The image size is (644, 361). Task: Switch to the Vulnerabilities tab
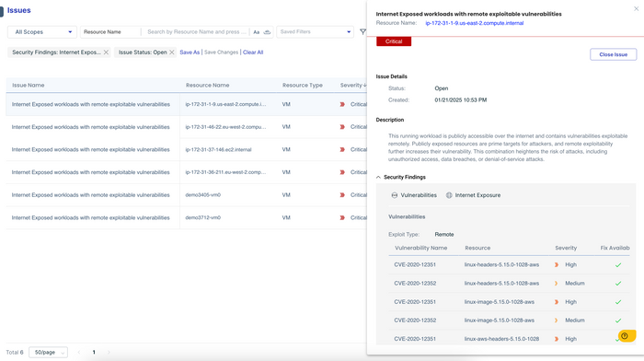414,195
